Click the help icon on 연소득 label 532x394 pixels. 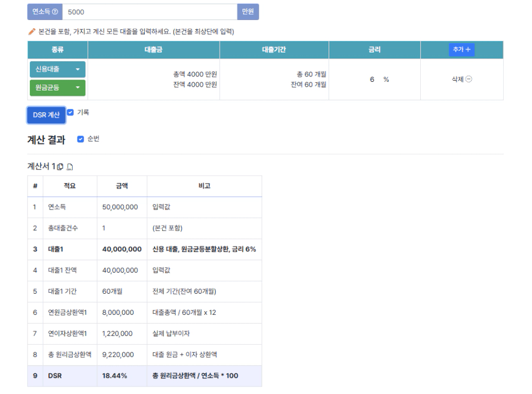pyautogui.click(x=55, y=11)
